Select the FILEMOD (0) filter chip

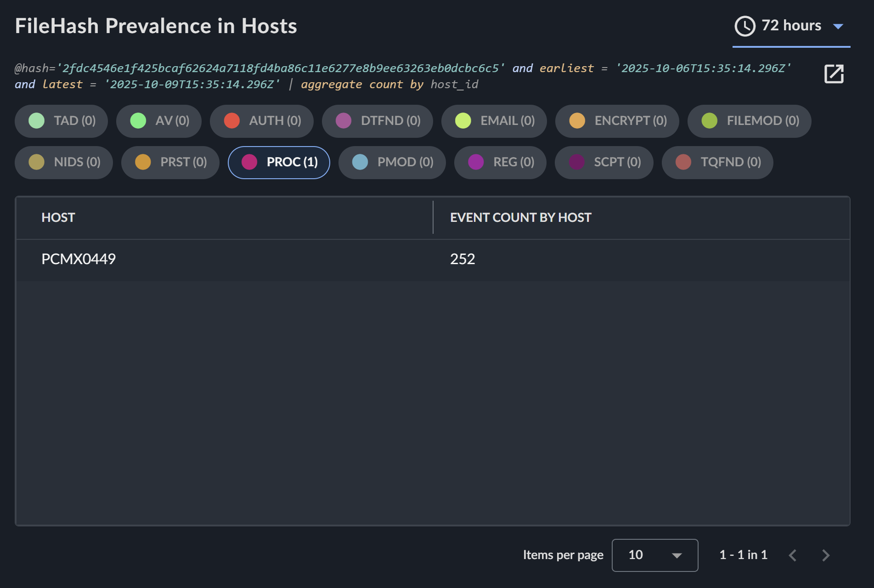point(750,121)
